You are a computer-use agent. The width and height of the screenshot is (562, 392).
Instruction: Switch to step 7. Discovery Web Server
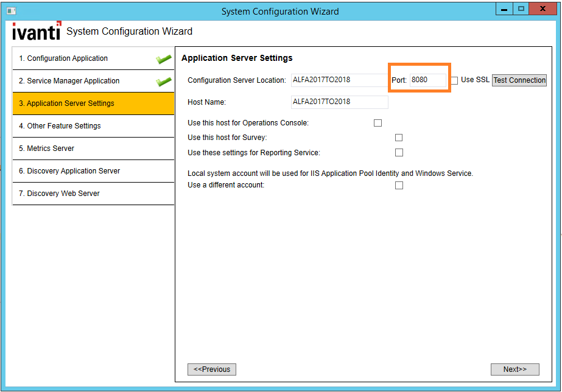(x=93, y=193)
